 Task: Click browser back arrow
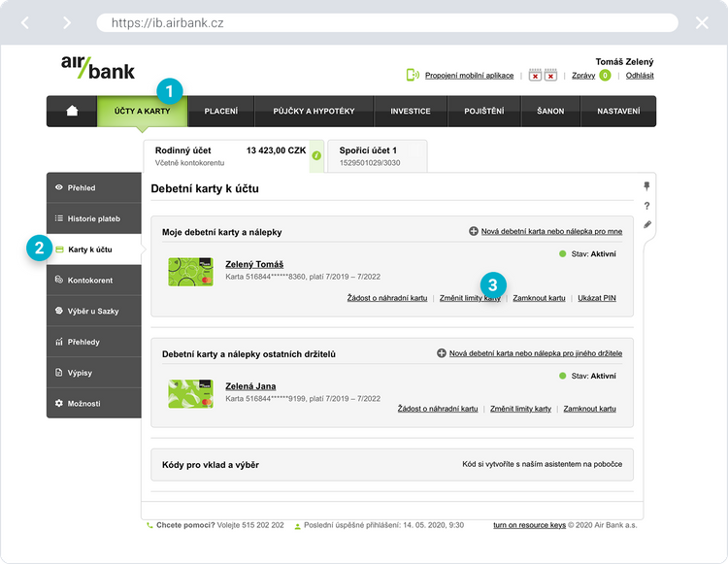point(26,22)
